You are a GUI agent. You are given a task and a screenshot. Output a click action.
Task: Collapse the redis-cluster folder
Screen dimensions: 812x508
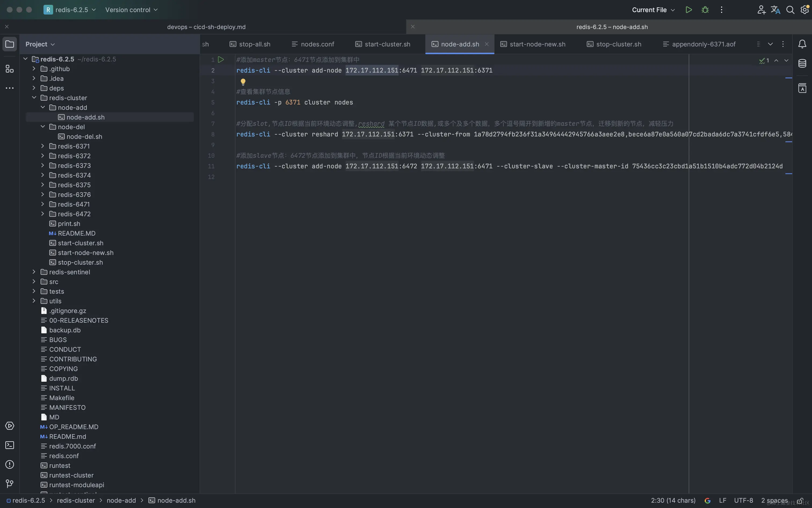point(34,97)
